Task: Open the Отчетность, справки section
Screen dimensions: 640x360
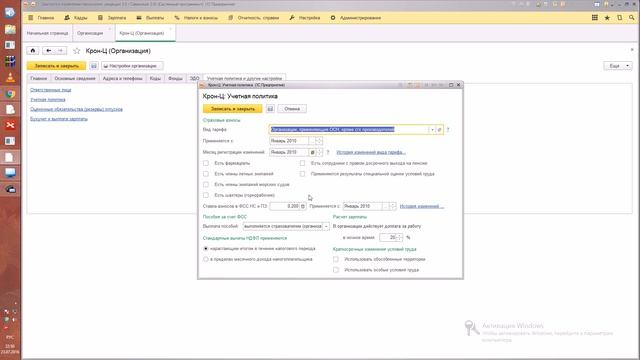Action: pyautogui.click(x=253, y=18)
